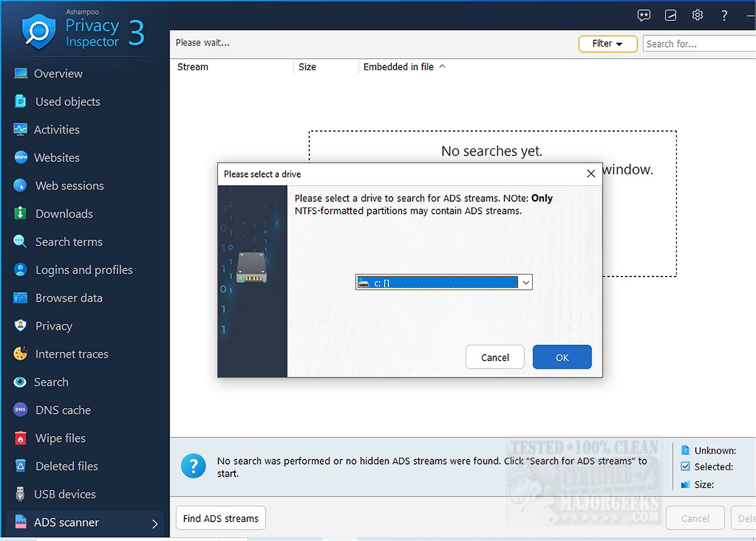Click the Activities monitor icon

coord(21,130)
